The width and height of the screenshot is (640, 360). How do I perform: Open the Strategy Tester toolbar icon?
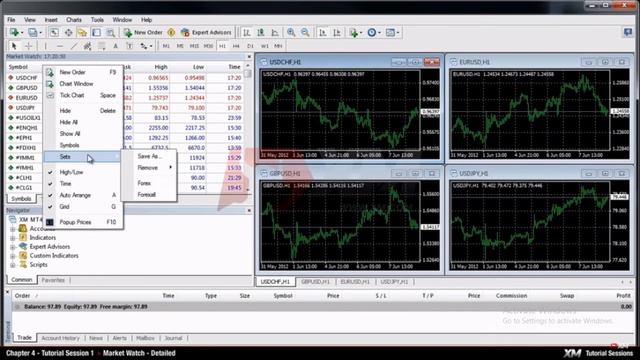pos(111,32)
